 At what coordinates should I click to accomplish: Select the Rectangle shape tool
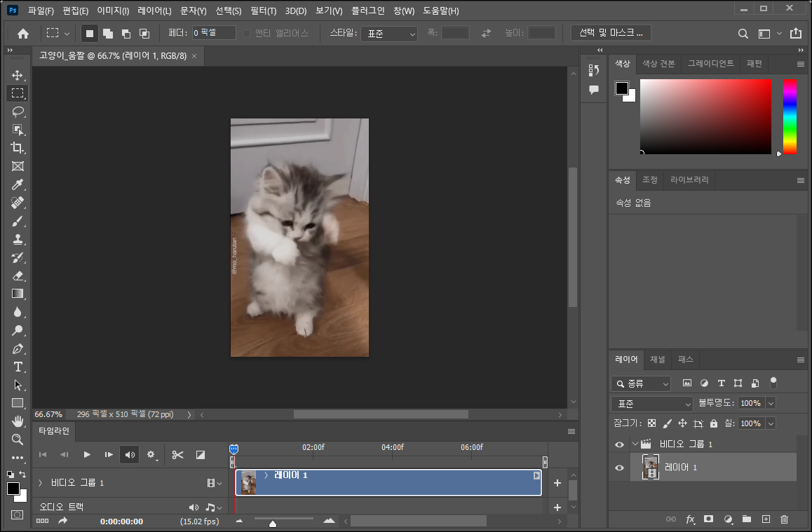pyautogui.click(x=18, y=403)
